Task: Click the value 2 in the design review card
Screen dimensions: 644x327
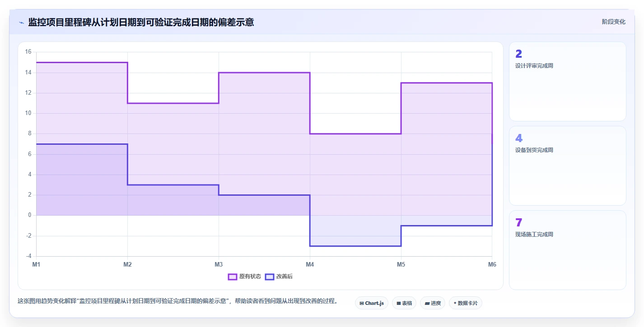Action: pyautogui.click(x=518, y=54)
